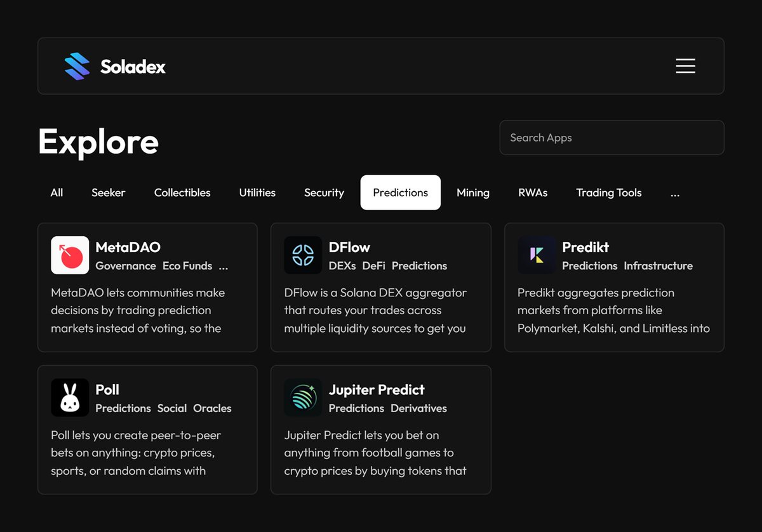Screen dimensions: 762x532
Task: Click the Soladex brand name
Action: click(x=133, y=66)
